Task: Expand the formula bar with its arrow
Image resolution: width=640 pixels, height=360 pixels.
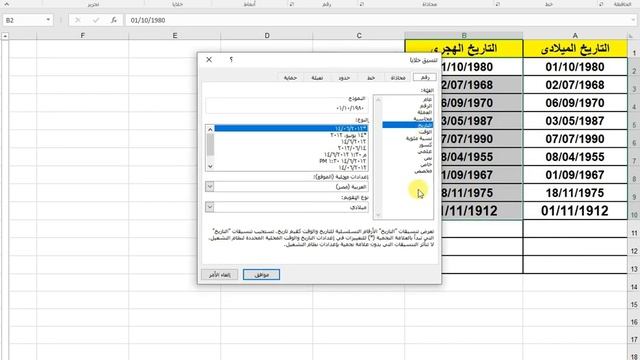Action: click(x=634, y=20)
